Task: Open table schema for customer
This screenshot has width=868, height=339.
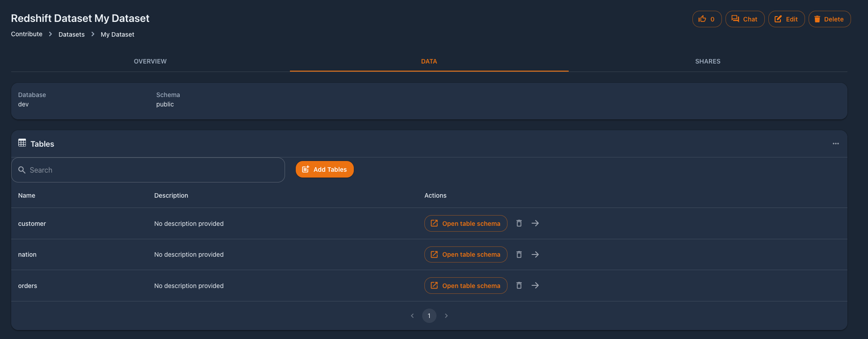Action: click(465, 224)
